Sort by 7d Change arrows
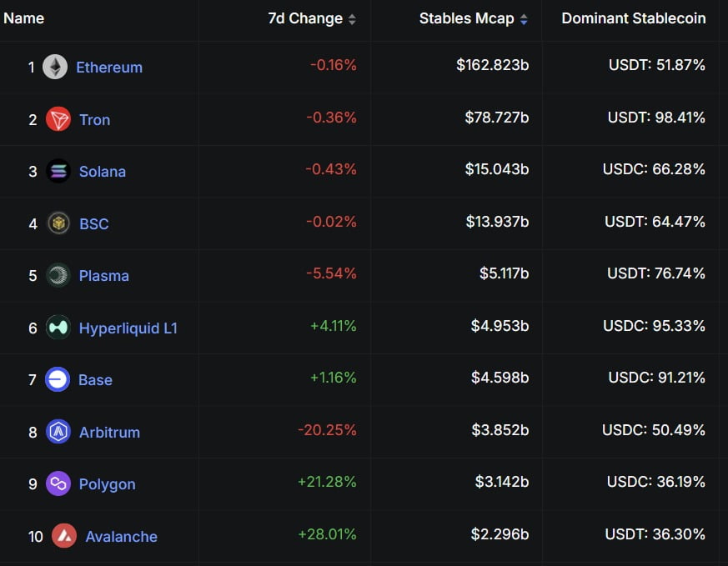The image size is (728, 566). [x=352, y=19]
